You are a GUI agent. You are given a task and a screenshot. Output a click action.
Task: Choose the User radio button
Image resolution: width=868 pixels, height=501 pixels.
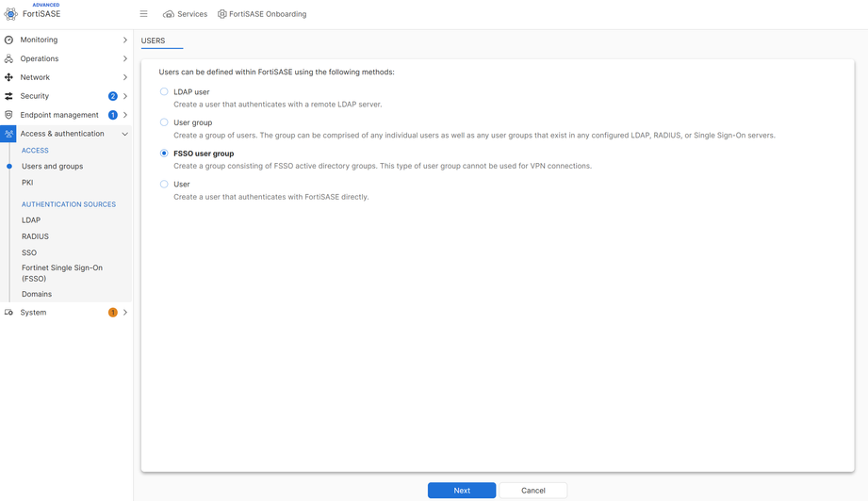164,185
